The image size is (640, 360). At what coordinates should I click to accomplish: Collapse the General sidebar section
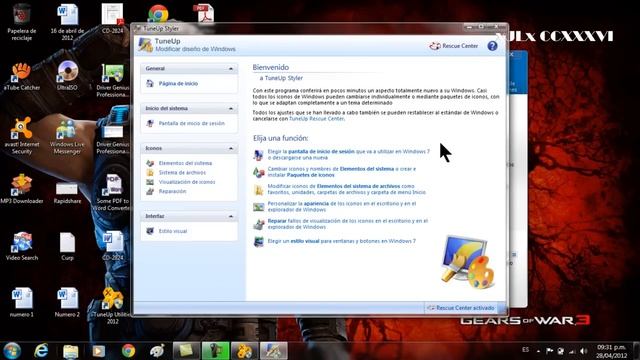point(231,69)
